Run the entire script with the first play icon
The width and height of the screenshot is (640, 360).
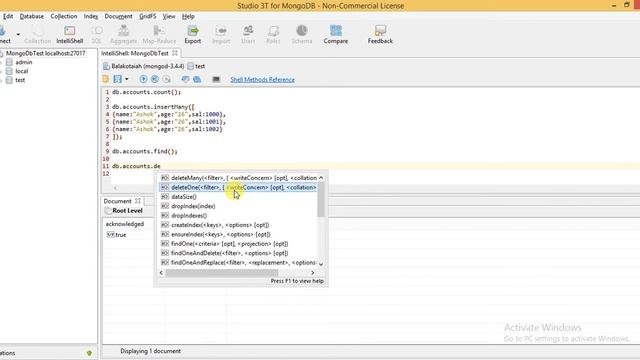[143, 79]
